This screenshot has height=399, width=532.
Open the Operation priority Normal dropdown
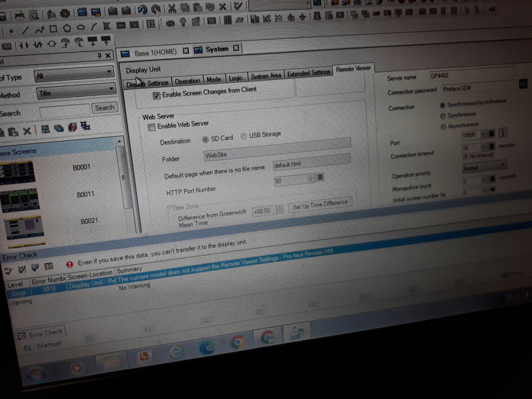click(x=484, y=167)
